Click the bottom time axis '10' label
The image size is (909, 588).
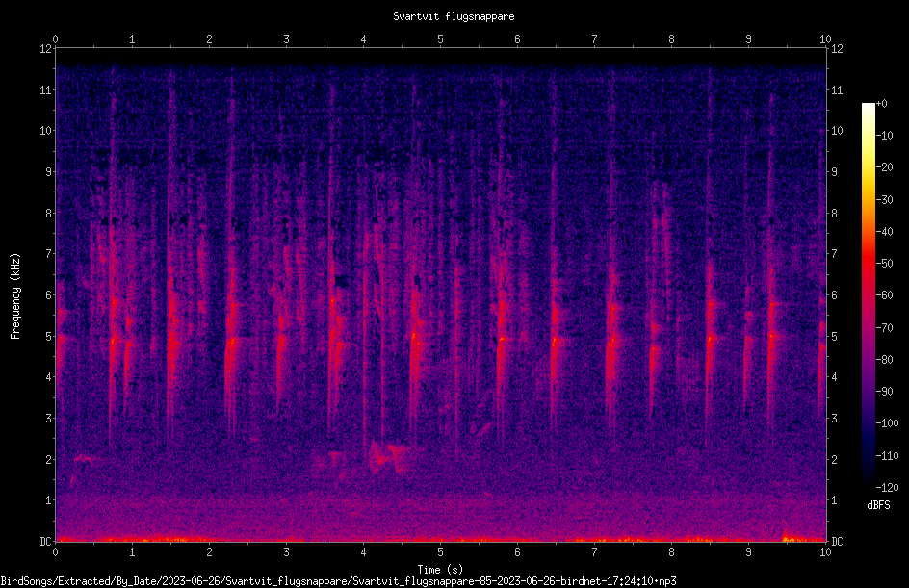click(x=825, y=552)
